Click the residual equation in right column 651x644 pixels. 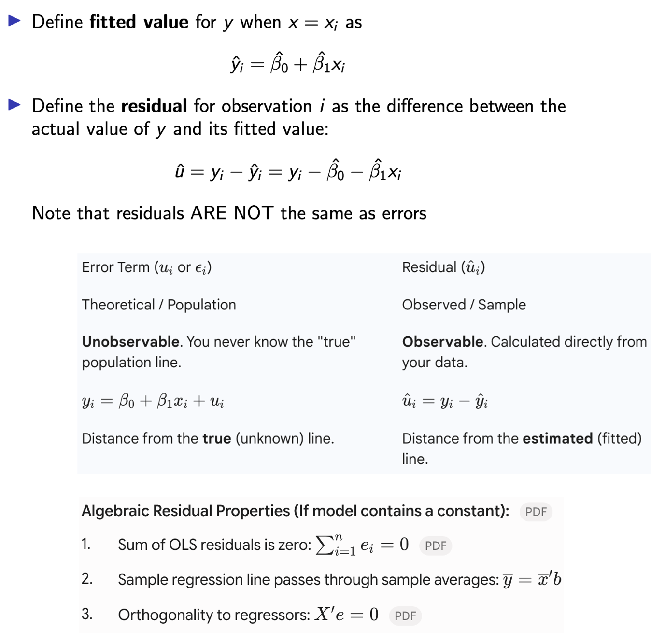click(x=445, y=401)
